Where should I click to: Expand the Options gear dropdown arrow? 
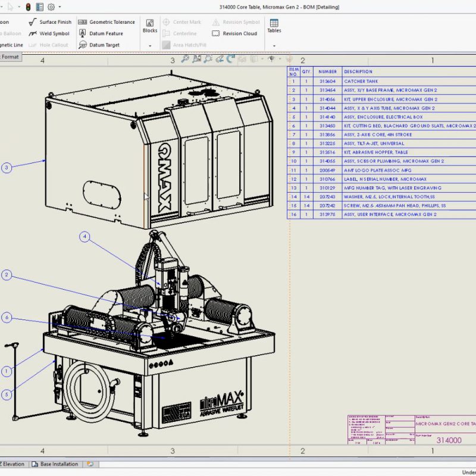click(59, 7)
